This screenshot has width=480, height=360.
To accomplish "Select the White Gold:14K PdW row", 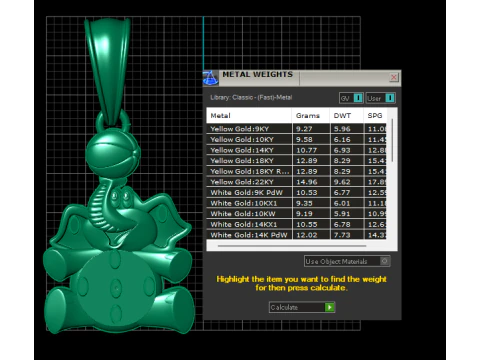I will pos(296,235).
